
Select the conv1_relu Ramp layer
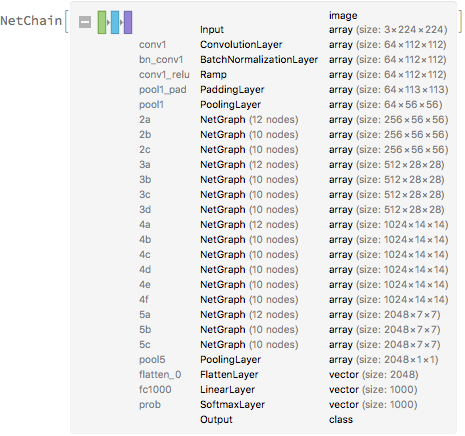click(293, 75)
